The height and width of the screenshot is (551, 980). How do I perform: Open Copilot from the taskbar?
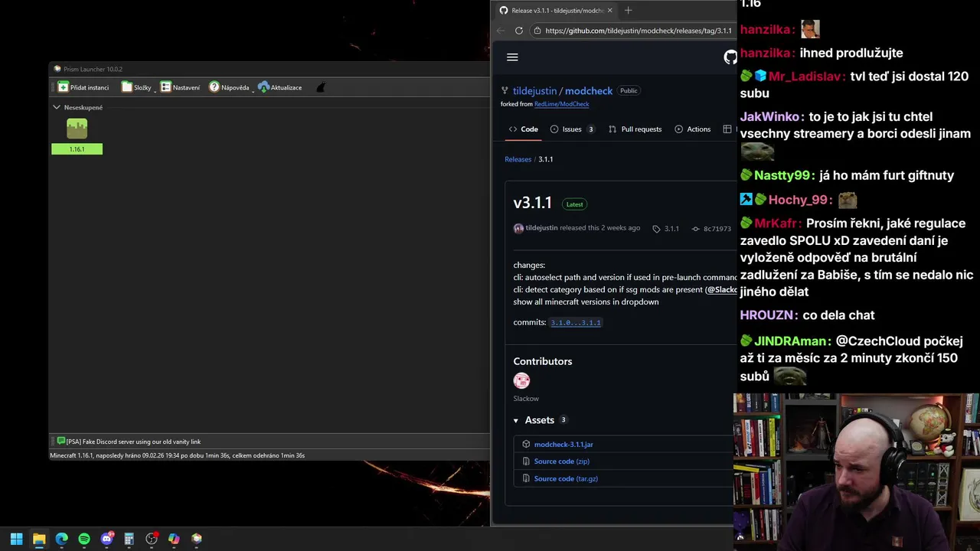[174, 539]
